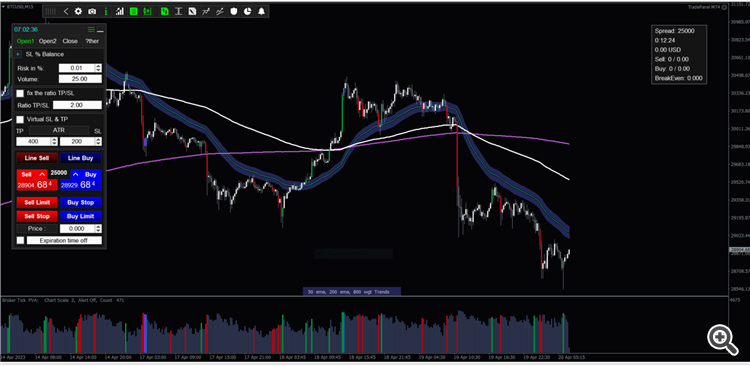Edit the Volume input field
750x366 pixels.
tap(80, 79)
